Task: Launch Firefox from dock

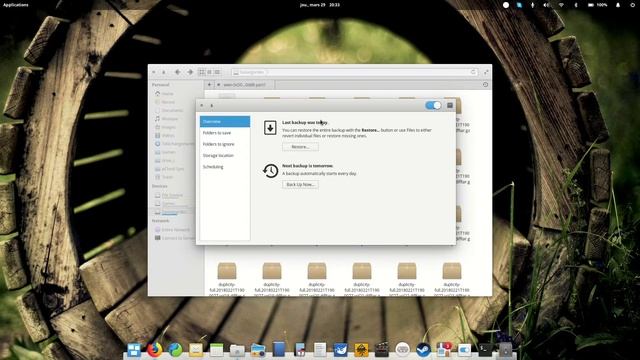Action: (155, 350)
